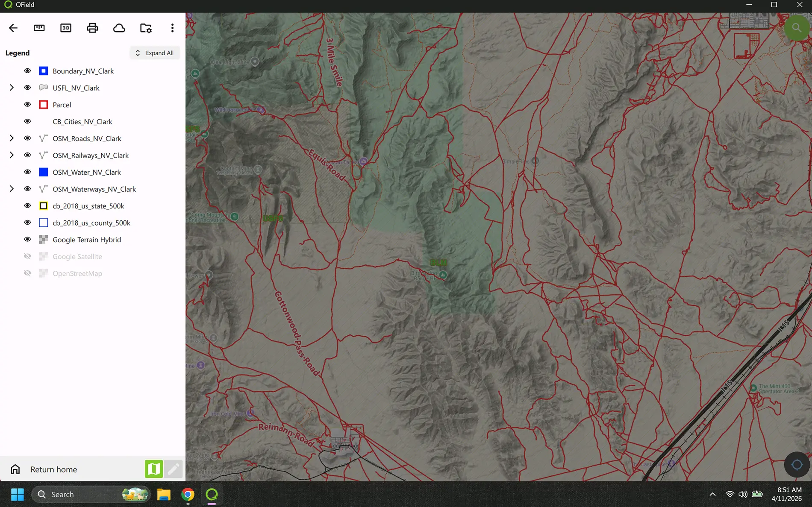Screen dimensions: 812x507
Task: Hide the cb_2018_us_state_500k layer
Action: (27, 206)
